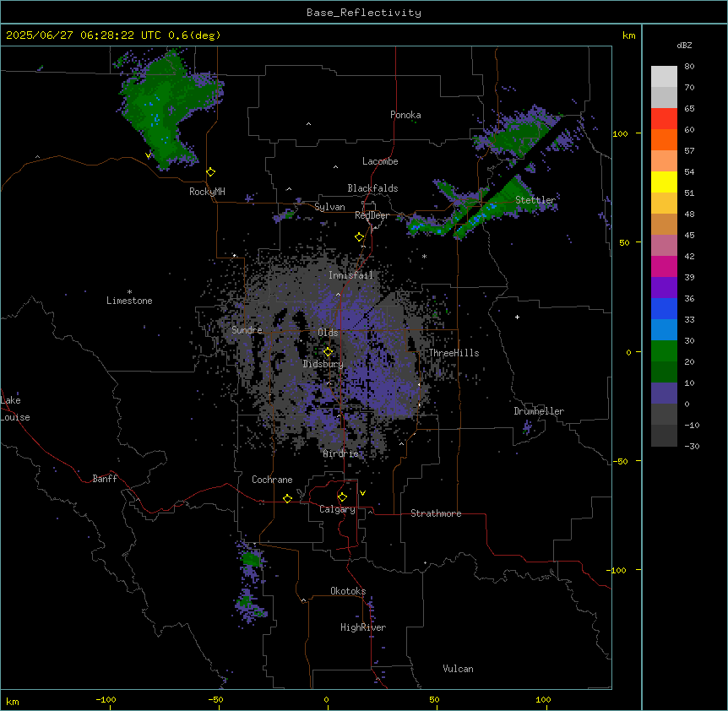The height and width of the screenshot is (711, 728).
Task: Select the Vulcan city label
Action: tap(458, 669)
